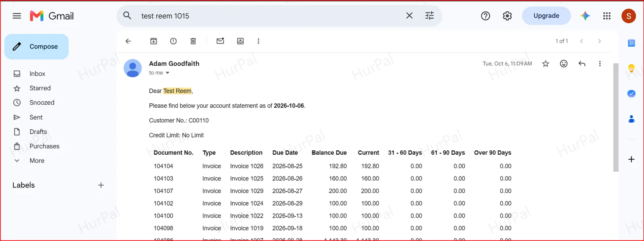Click 'Credit Limit: No Limit' line

pyautogui.click(x=176, y=135)
